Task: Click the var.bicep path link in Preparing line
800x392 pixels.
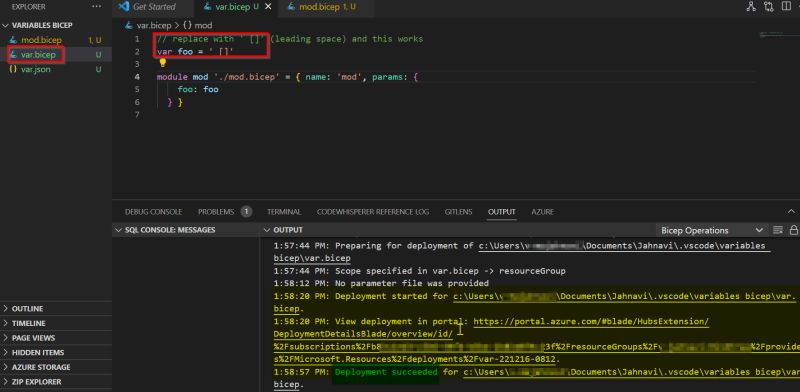Action: pos(622,246)
